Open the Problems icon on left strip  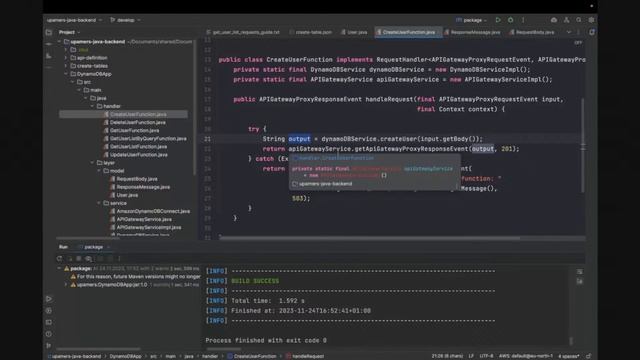pyautogui.click(x=49, y=334)
